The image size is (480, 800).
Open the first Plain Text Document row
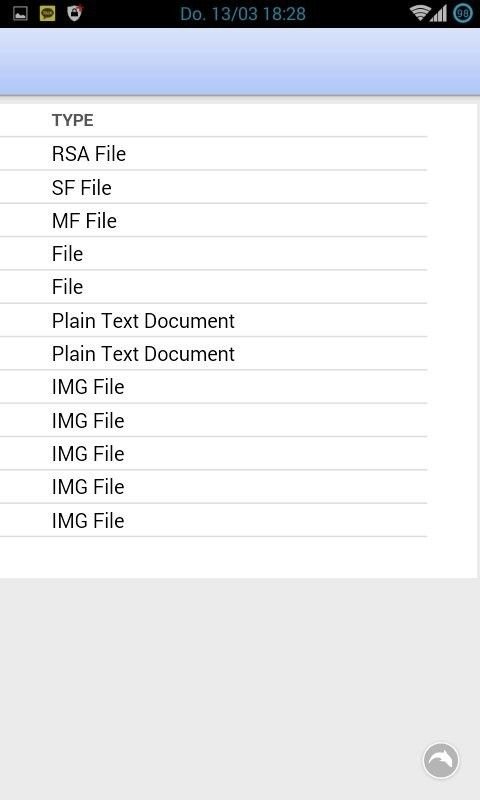point(213,320)
